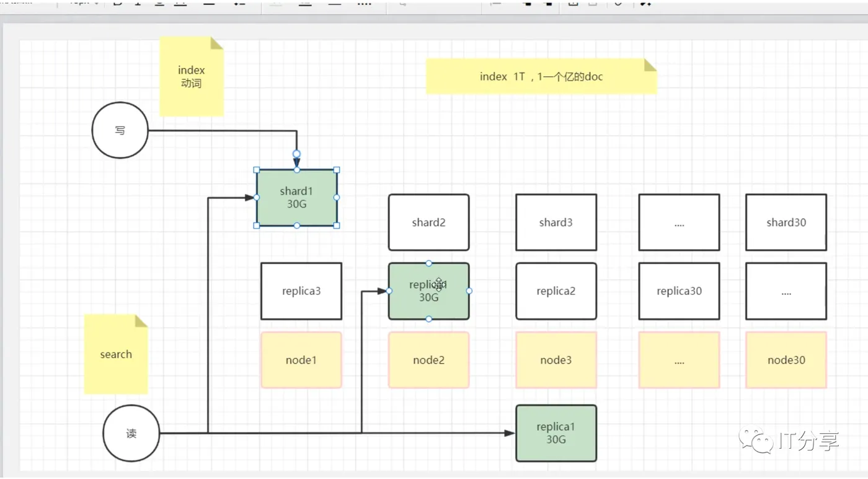Screen dimensions: 868x479
Task: Select the 写 circle shape
Action: 120,131
